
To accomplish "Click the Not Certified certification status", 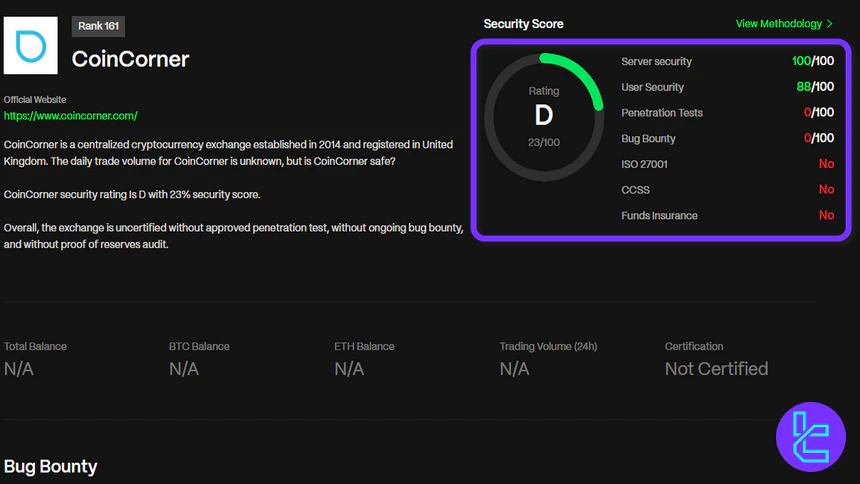I will [x=716, y=369].
